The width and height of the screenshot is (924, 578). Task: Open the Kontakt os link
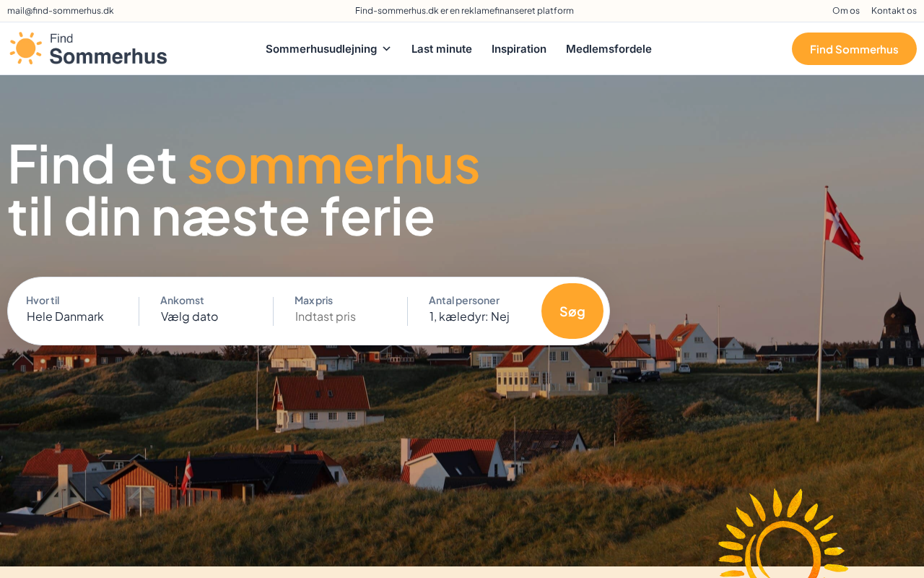pos(894,10)
